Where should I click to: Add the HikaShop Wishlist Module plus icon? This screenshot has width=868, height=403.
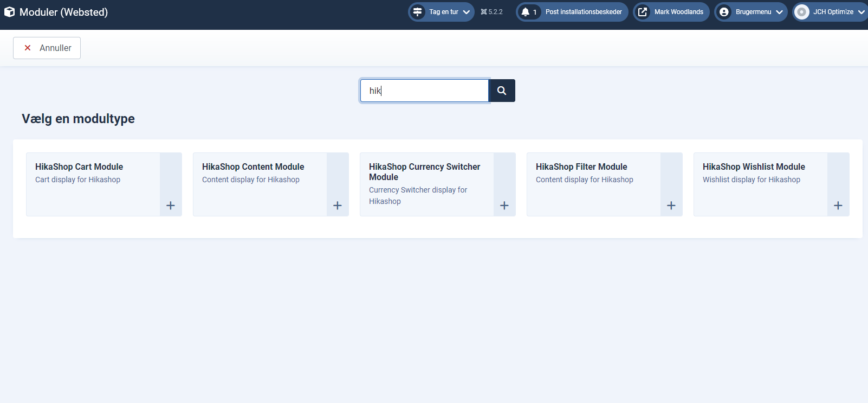click(838, 206)
